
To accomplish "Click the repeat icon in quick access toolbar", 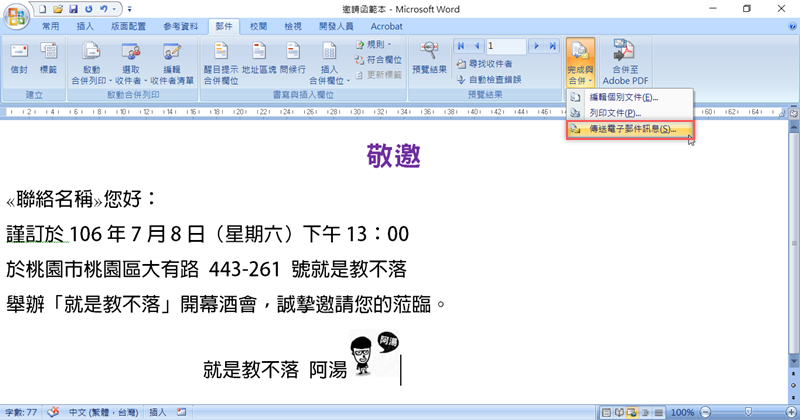I will 88,9.
